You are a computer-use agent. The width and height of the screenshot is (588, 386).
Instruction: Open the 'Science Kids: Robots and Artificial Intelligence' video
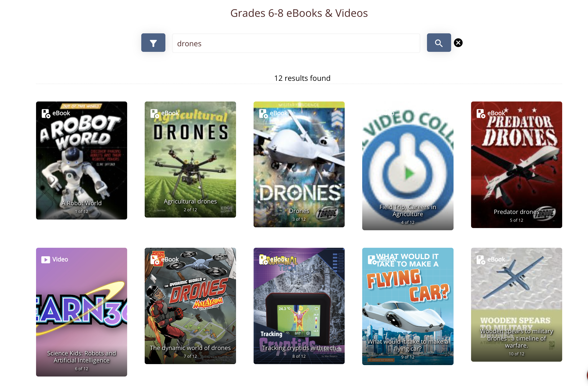82,312
